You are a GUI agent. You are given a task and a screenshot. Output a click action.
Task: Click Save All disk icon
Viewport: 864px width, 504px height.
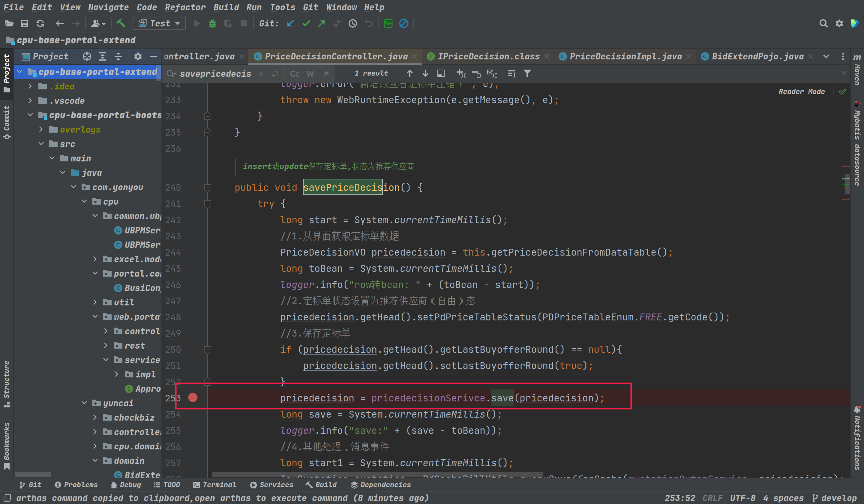point(24,23)
